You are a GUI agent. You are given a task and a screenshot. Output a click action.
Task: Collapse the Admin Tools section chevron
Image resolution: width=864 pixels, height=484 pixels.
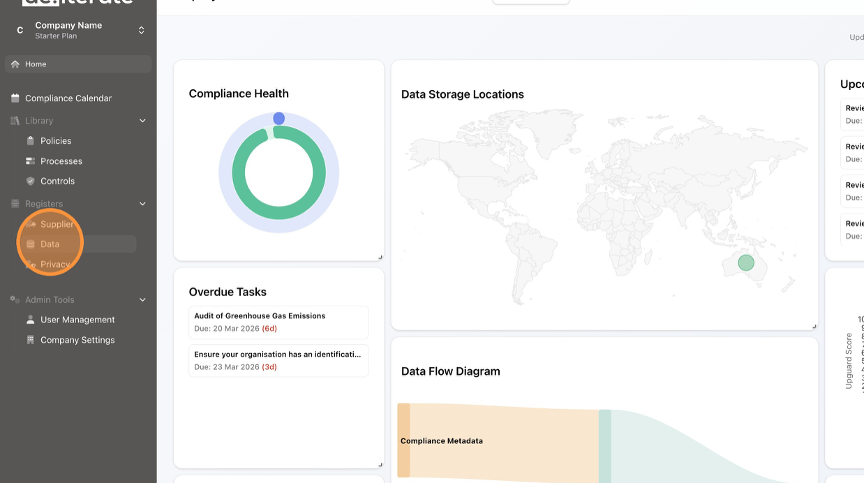point(142,300)
